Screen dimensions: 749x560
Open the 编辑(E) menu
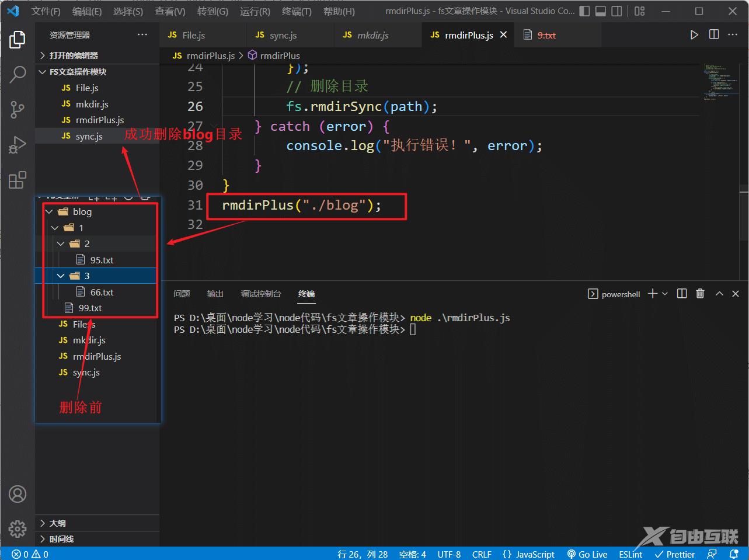(87, 11)
